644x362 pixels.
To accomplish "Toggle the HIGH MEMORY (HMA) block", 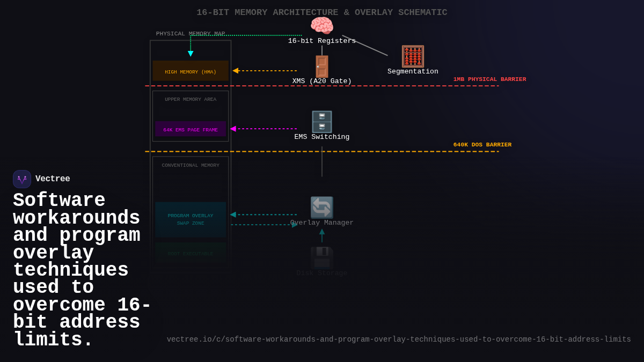I will (x=191, y=71).
